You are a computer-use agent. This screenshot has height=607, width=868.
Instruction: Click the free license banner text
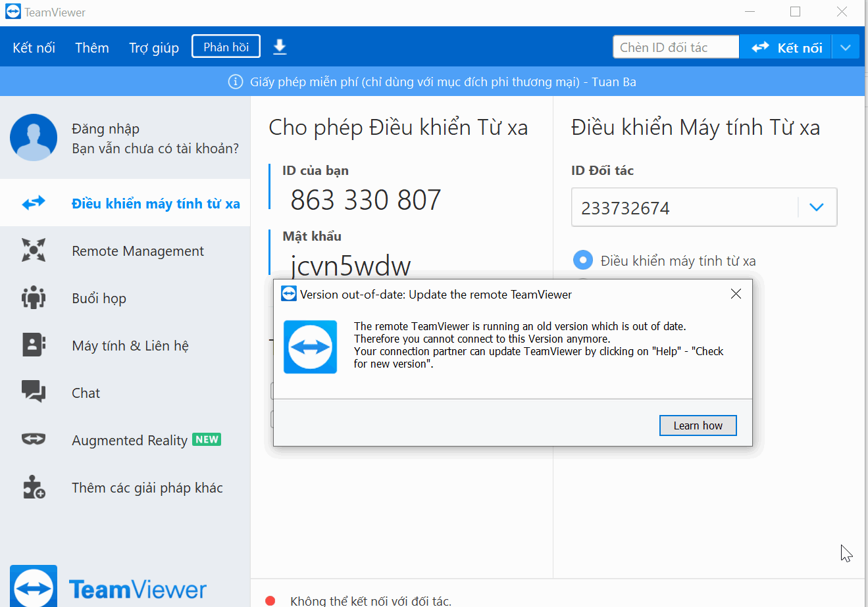[x=442, y=82]
